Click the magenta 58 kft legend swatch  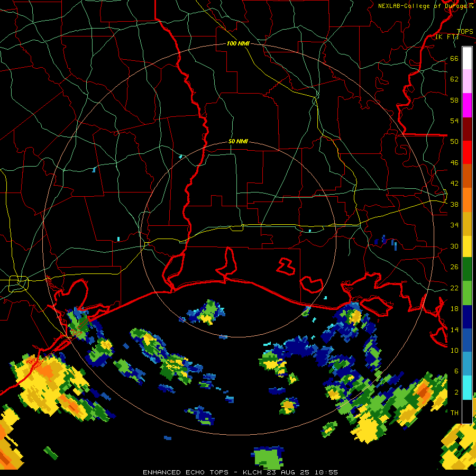pyautogui.click(x=467, y=105)
